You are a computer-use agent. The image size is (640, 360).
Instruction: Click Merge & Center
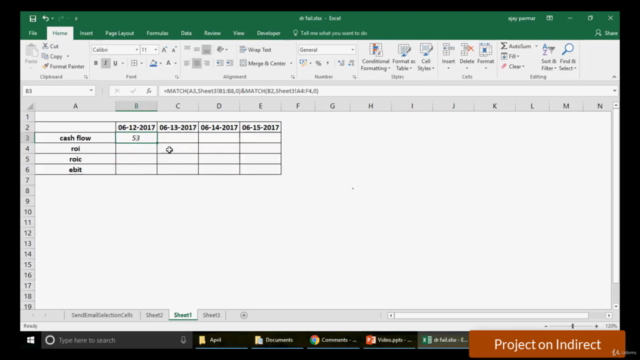[263, 63]
